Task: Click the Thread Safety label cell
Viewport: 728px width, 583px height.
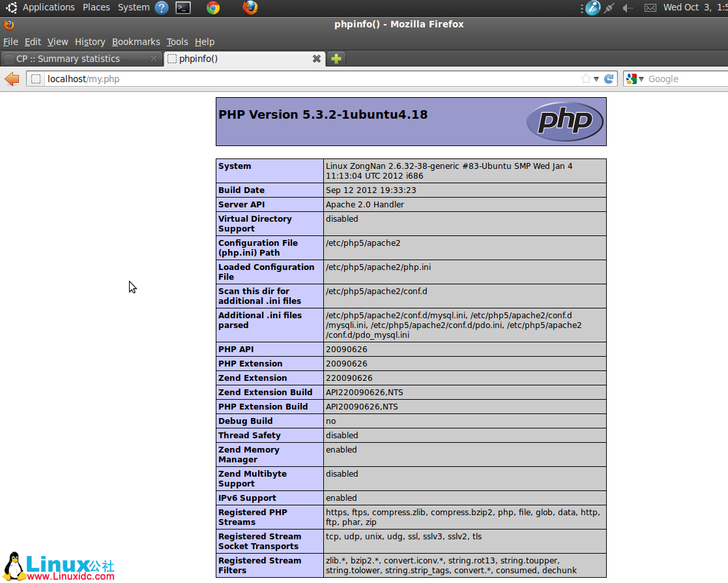Action: pos(270,435)
